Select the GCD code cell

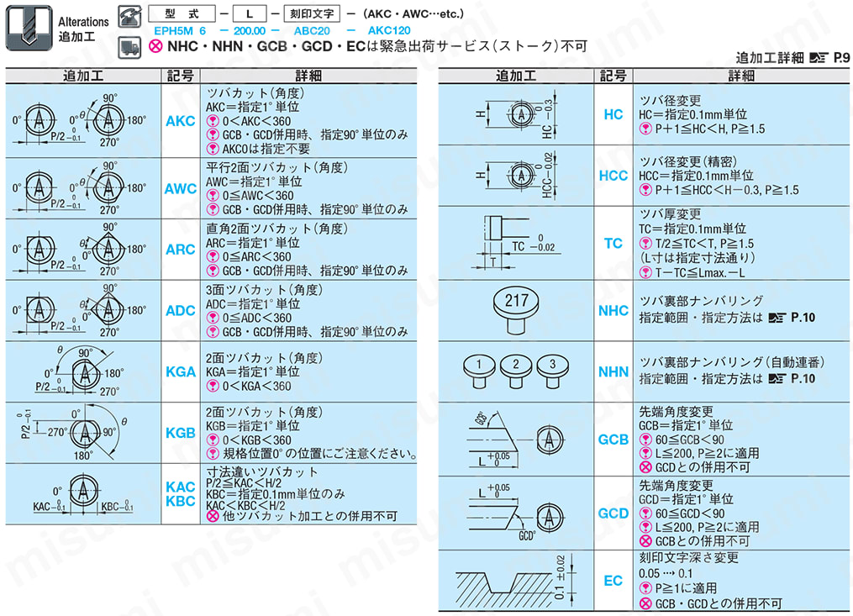pos(613,513)
